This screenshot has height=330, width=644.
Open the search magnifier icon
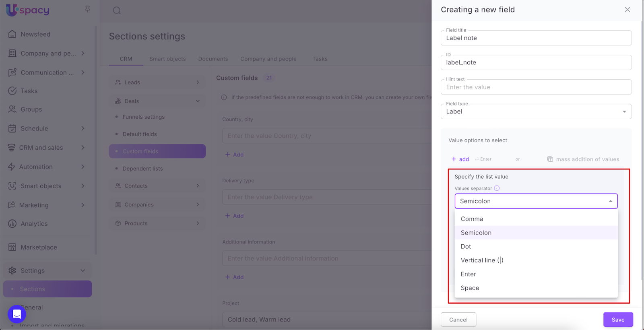(117, 10)
